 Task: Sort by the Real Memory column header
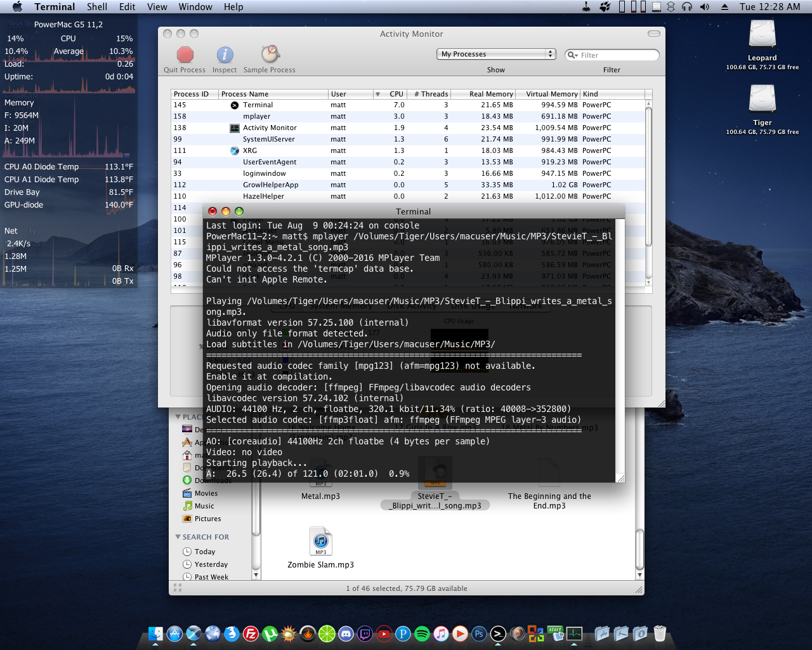tap(490, 94)
